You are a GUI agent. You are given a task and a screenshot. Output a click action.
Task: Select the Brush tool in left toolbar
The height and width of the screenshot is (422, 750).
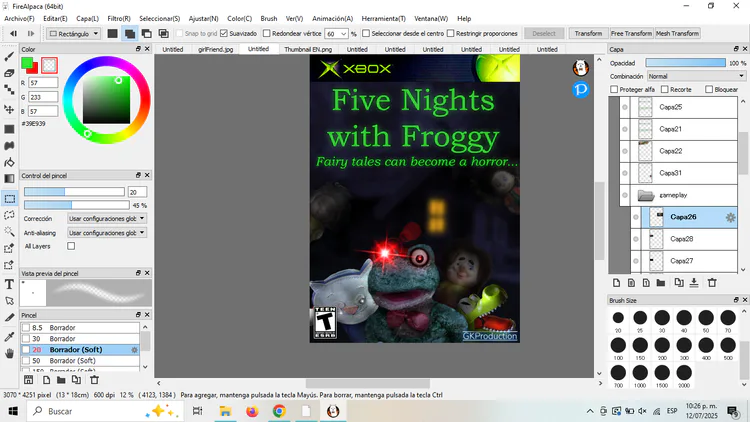pyautogui.click(x=9, y=56)
